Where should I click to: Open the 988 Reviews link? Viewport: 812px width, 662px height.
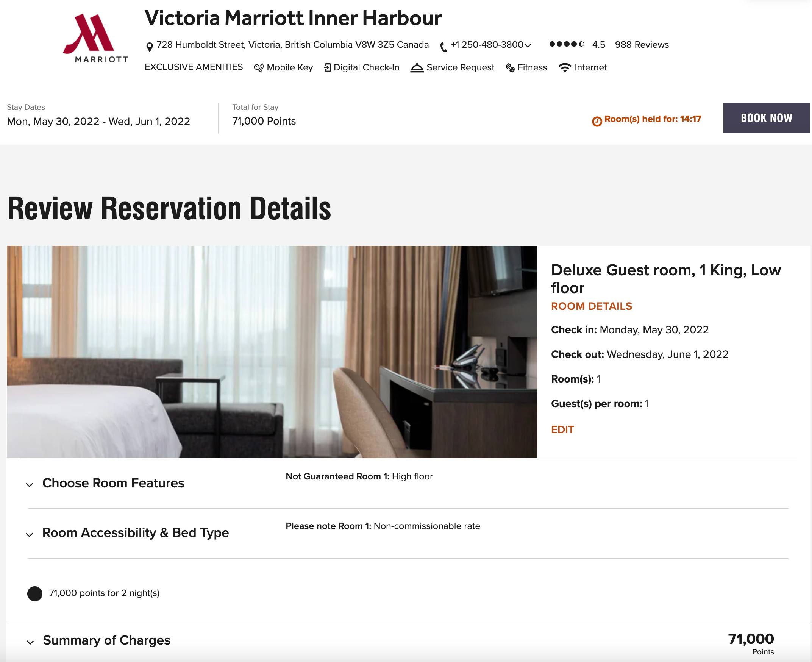(x=642, y=45)
